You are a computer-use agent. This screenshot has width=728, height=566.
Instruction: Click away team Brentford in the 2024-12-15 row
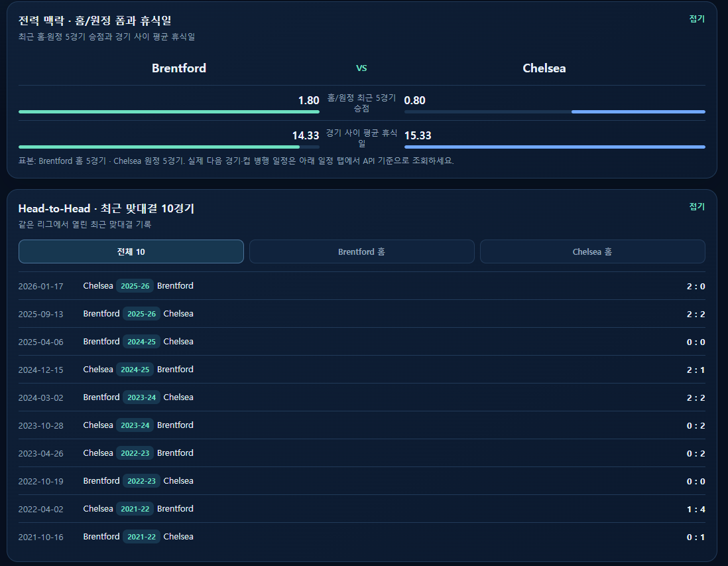point(175,370)
